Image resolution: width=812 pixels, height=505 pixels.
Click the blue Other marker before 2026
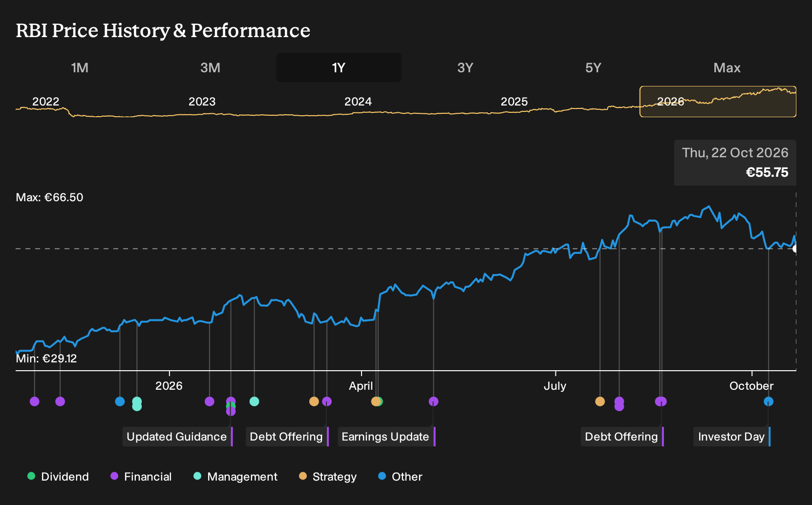[120, 401]
